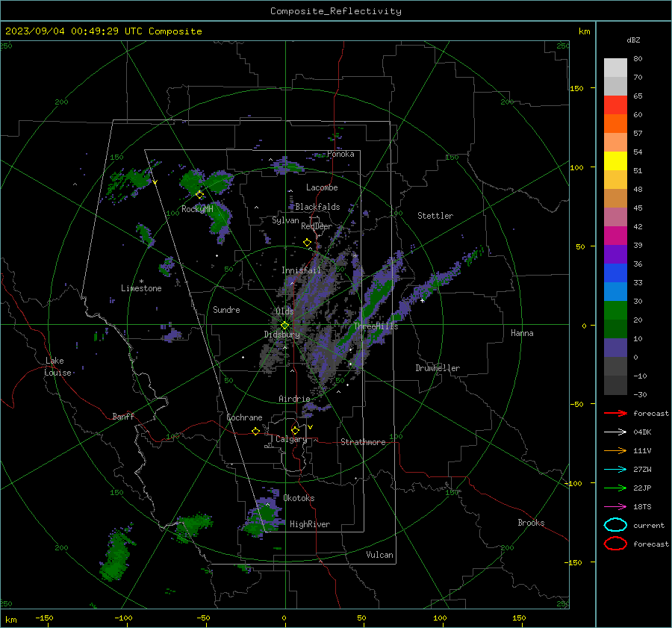Click the 18TS legend label
Image resolution: width=672 pixels, height=628 pixels.
(642, 507)
